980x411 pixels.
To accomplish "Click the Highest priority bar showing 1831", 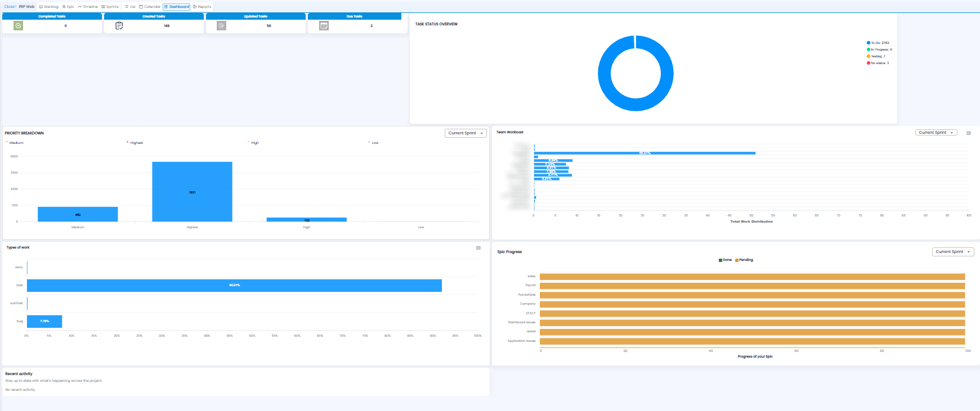I will pos(192,192).
